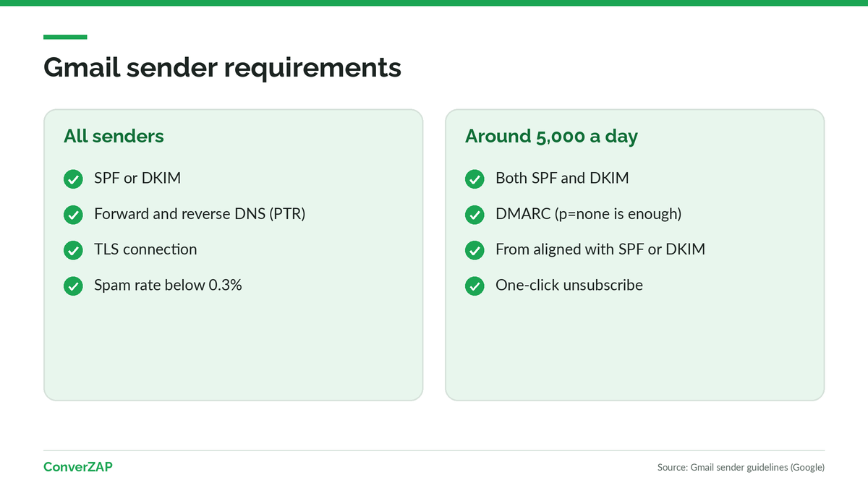Click 'DMARC (p=none is enough)' text
This screenshot has width=868, height=488.
click(x=589, y=214)
